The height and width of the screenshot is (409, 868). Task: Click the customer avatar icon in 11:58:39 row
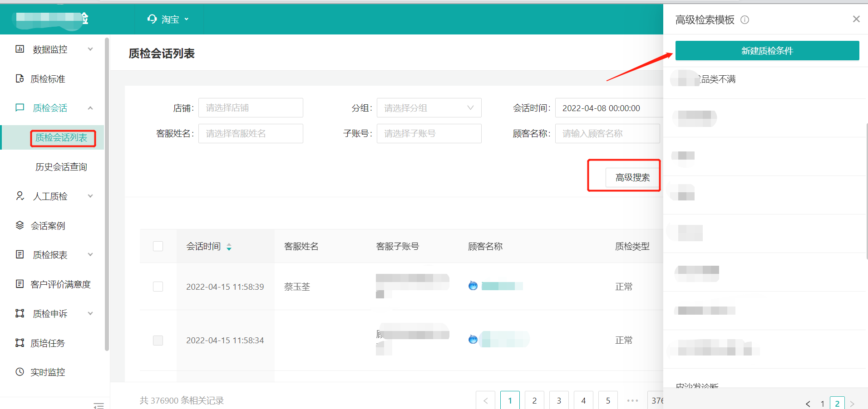pyautogui.click(x=473, y=286)
